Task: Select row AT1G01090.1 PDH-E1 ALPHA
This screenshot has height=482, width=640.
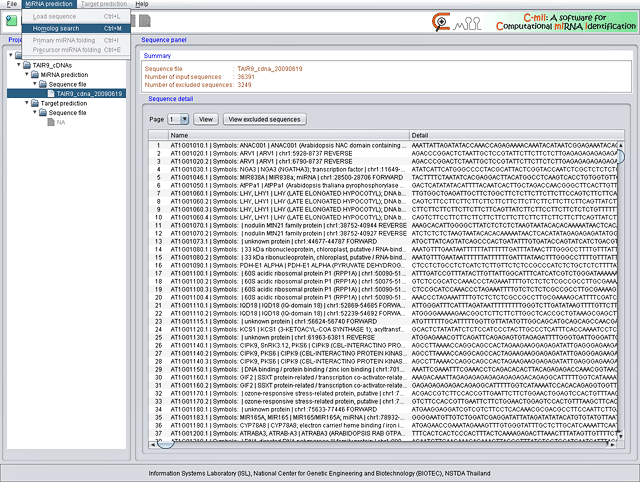Action: [x=383, y=265]
